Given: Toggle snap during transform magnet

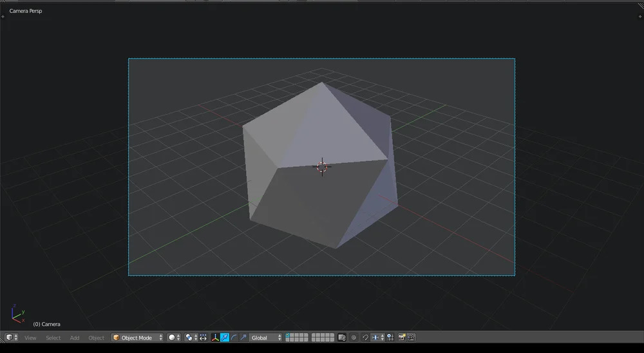Looking at the screenshot, I should pyautogui.click(x=365, y=338).
